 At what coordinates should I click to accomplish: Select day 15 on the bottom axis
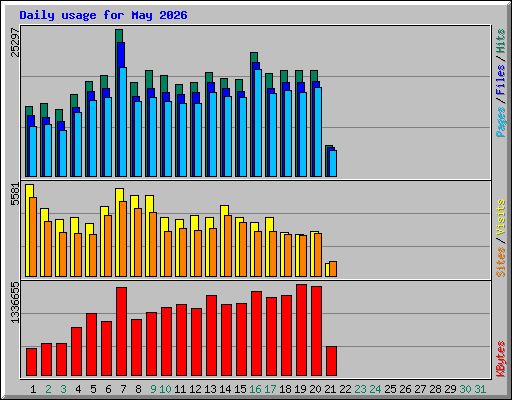click(x=240, y=389)
